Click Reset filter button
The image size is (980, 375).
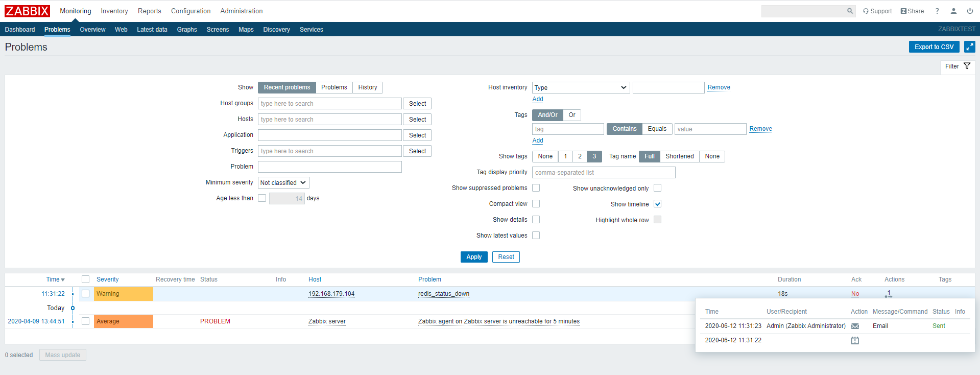[506, 257]
